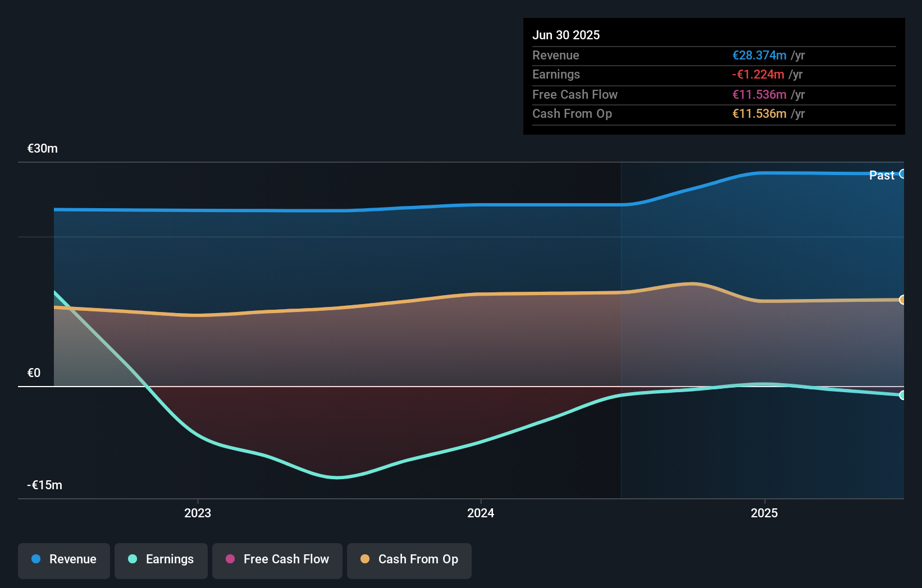Click the €30m y-axis label
Screen dimensions: 922x588
[x=43, y=149]
